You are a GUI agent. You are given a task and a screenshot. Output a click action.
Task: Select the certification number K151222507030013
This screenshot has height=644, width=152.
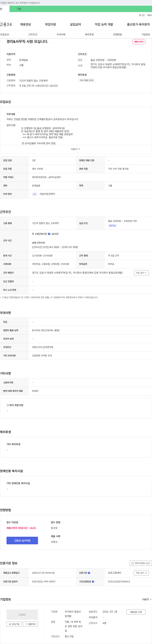119,581
